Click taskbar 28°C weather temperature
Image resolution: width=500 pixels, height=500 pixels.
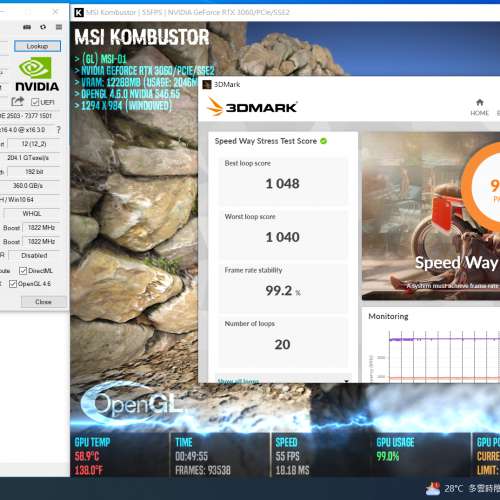click(453, 489)
